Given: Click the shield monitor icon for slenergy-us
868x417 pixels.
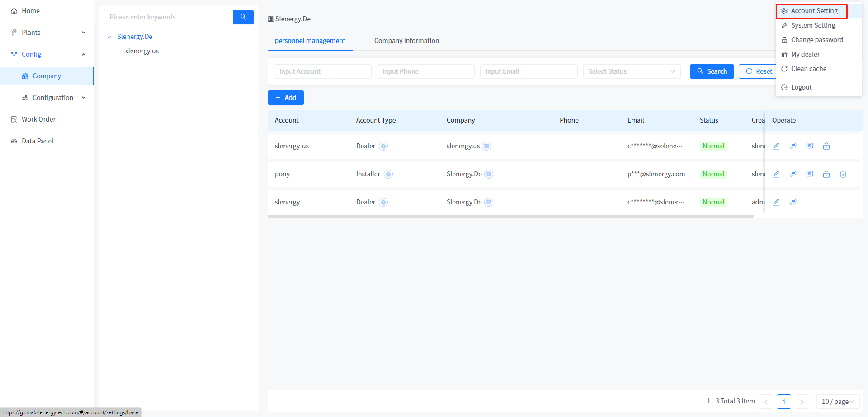Looking at the screenshot, I should click(x=810, y=146).
